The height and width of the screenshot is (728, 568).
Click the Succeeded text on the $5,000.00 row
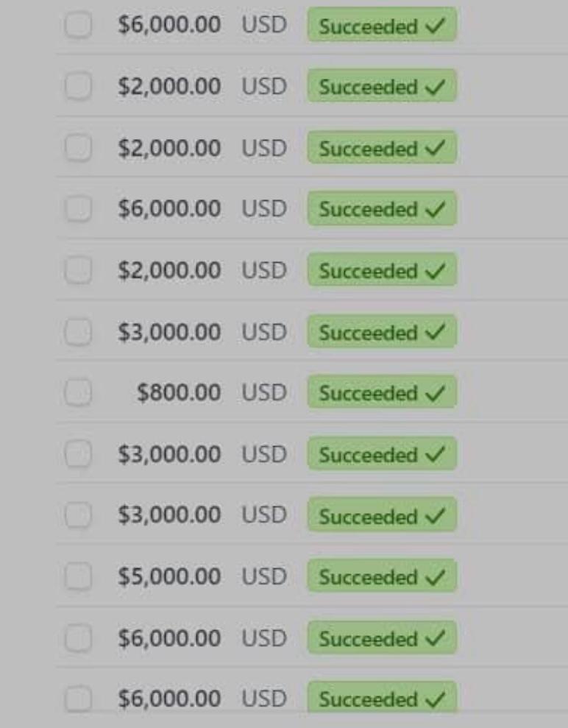(x=368, y=578)
